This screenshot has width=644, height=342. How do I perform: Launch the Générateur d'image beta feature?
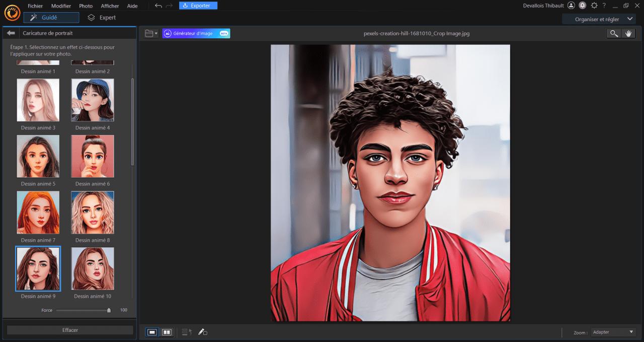[196, 33]
